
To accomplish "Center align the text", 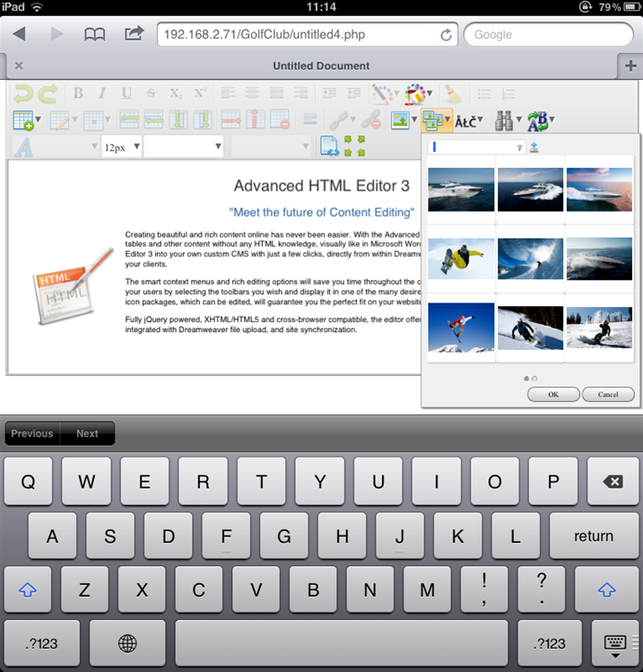I will point(252,93).
